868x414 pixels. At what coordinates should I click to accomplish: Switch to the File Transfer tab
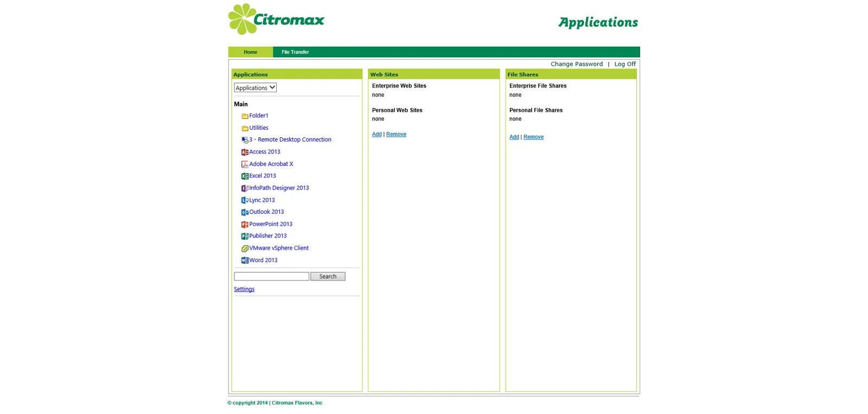(295, 52)
